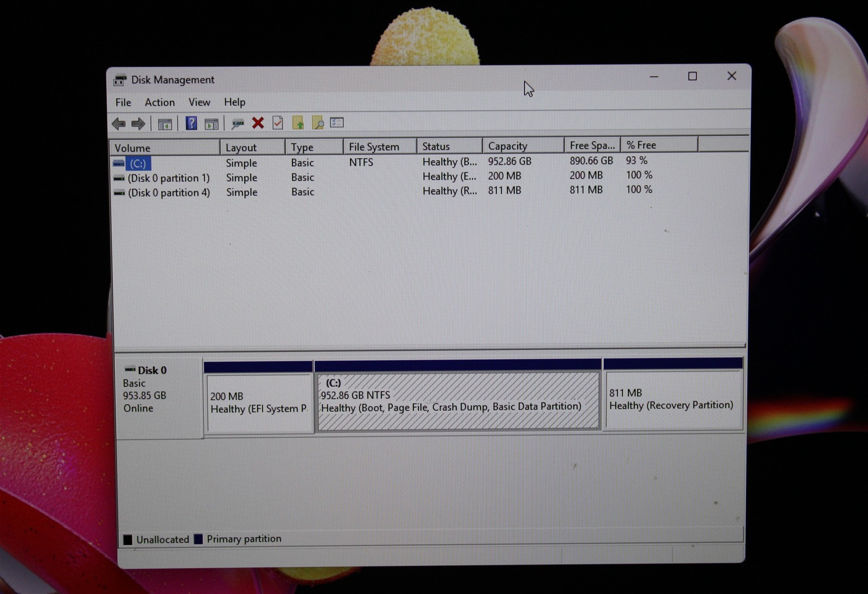Click Healthy (R... status cell
The height and width of the screenshot is (594, 868).
[450, 191]
